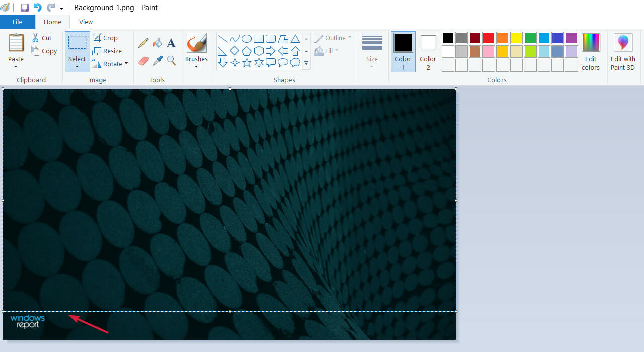Choose the Right triangle shape
Image resolution: width=644 pixels, height=352 pixels.
coord(222,51)
